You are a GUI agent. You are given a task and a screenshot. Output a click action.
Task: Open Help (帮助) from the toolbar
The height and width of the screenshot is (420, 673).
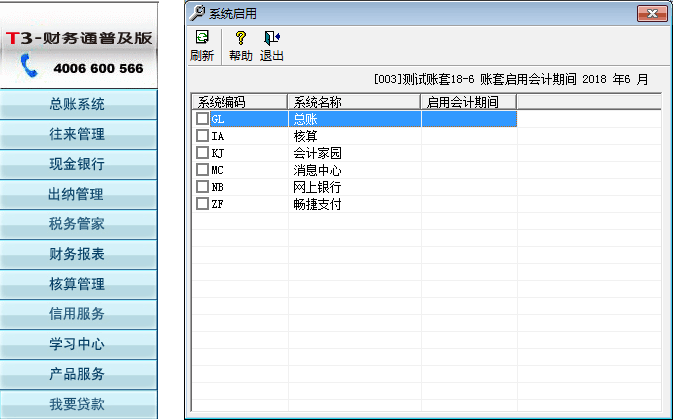[240, 38]
